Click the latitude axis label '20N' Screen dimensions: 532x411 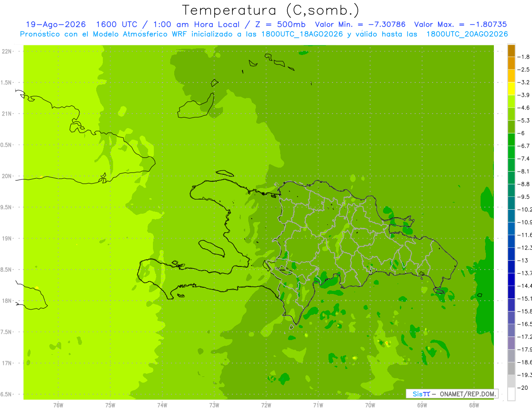tap(6, 176)
